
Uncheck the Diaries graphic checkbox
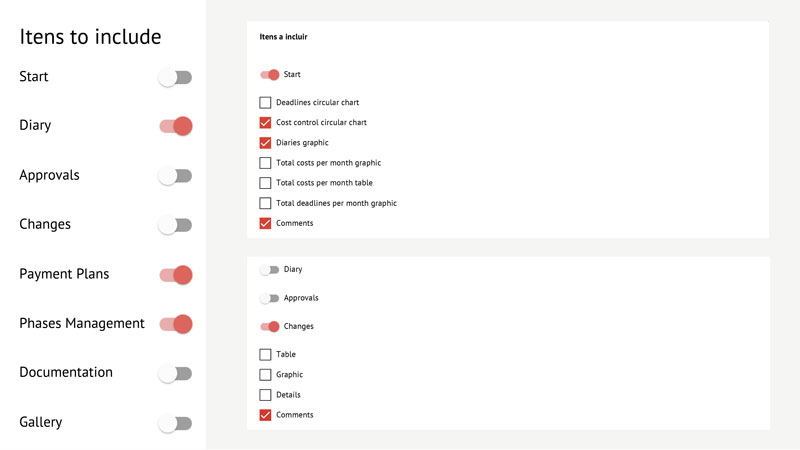[265, 143]
